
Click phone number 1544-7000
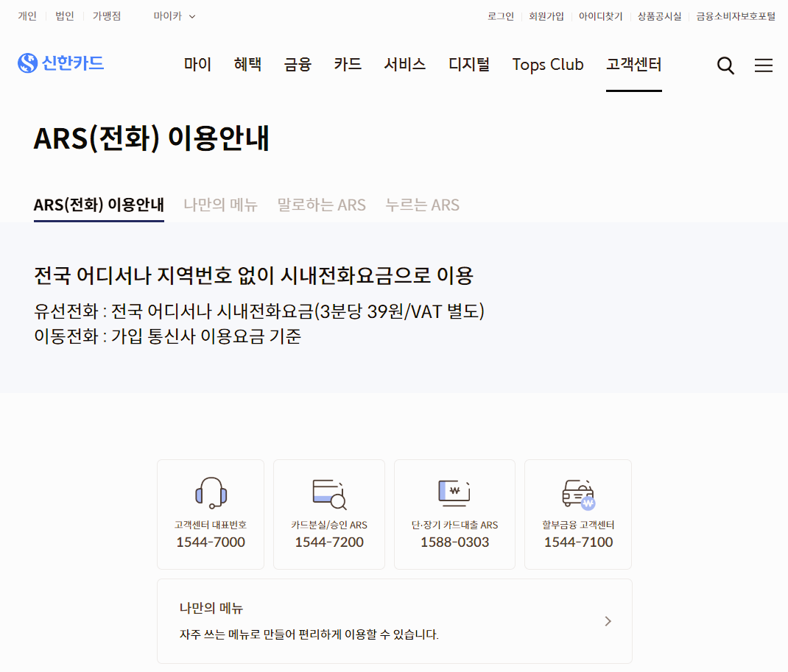[x=211, y=542]
